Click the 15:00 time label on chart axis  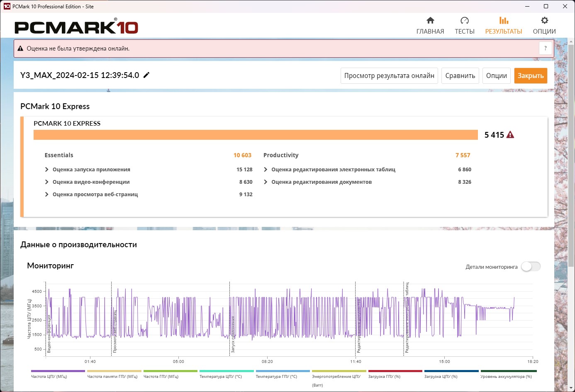click(x=444, y=362)
